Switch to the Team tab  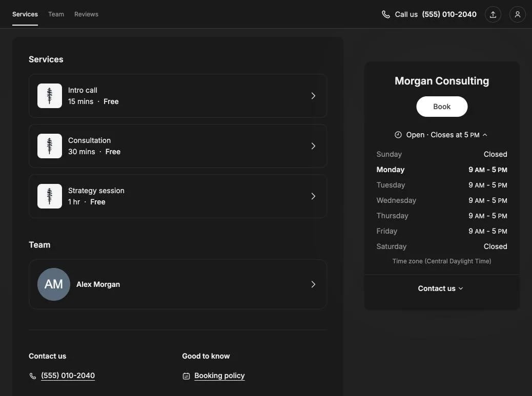56,14
